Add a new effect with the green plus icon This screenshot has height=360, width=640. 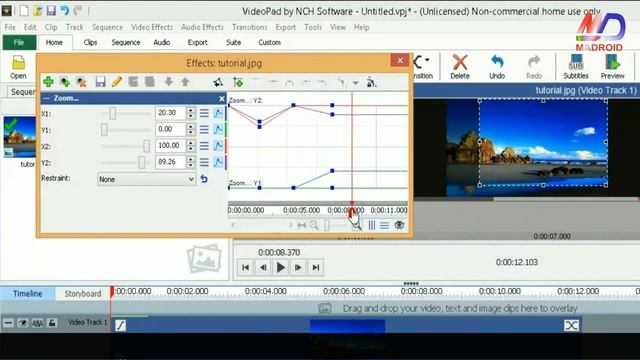48,82
